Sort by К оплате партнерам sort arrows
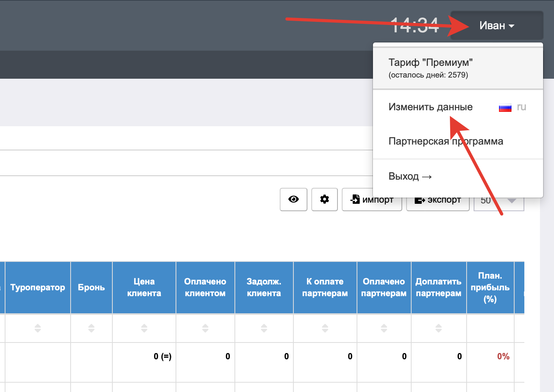The image size is (554, 392). pyautogui.click(x=325, y=328)
